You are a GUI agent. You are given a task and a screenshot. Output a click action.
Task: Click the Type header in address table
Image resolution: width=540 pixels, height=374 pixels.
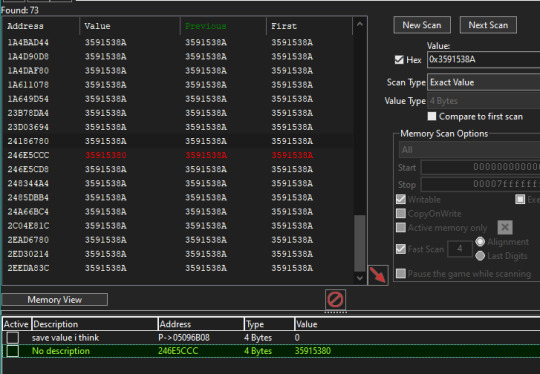pos(269,324)
